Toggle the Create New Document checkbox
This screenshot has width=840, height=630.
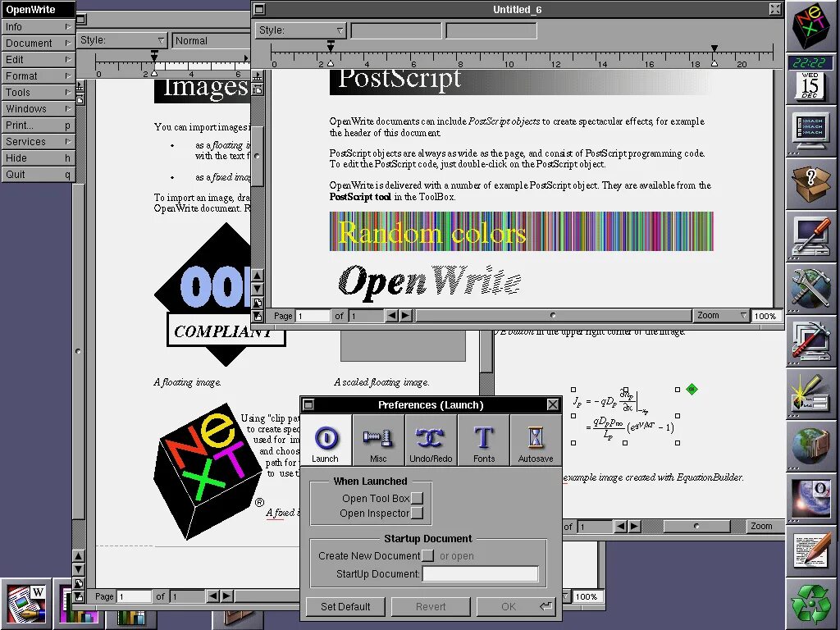427,555
